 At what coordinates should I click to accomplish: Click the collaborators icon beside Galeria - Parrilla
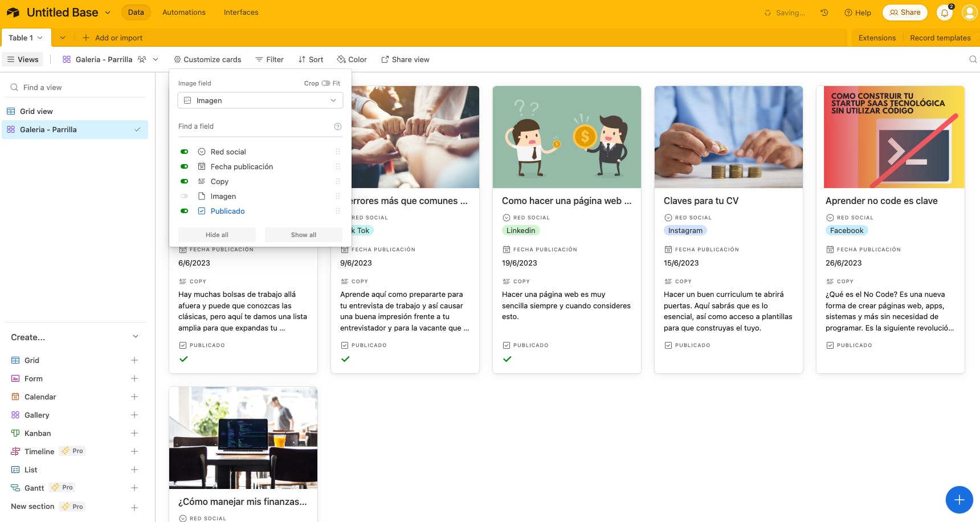point(142,59)
